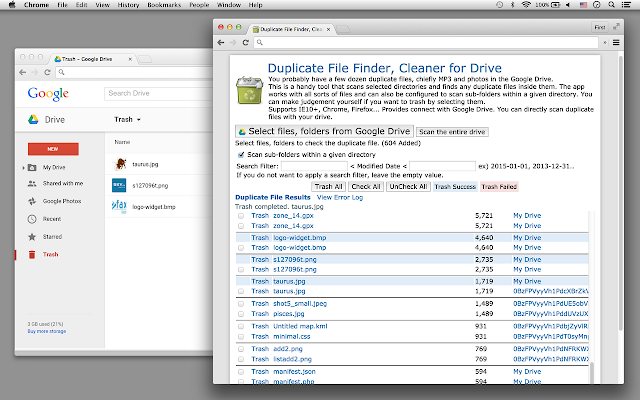Click Time Machine icon in menu bar
The height and width of the screenshot is (400, 640).
point(499,5)
